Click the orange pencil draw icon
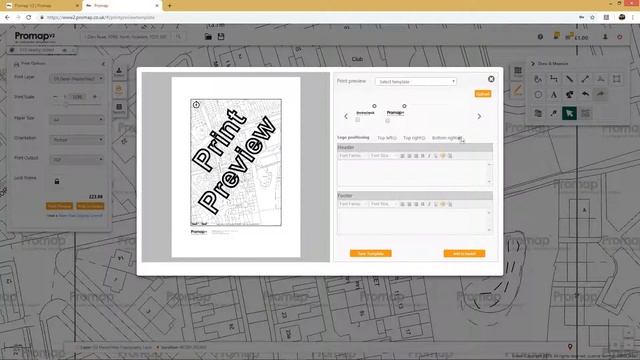 [518, 90]
